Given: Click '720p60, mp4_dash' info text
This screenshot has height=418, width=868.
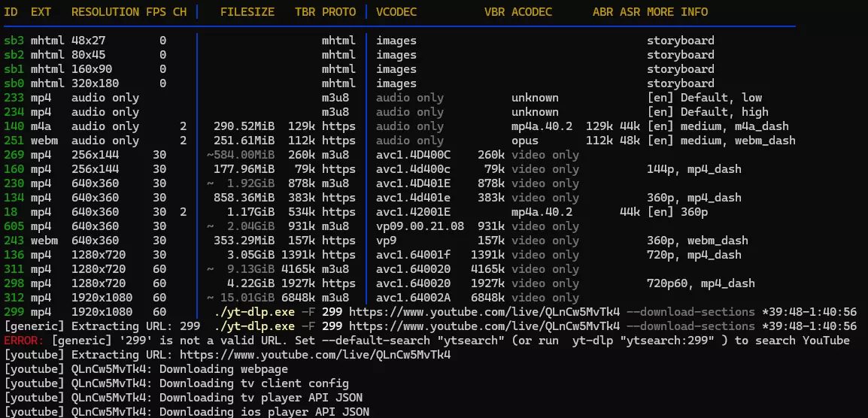Looking at the screenshot, I should click(x=701, y=284).
